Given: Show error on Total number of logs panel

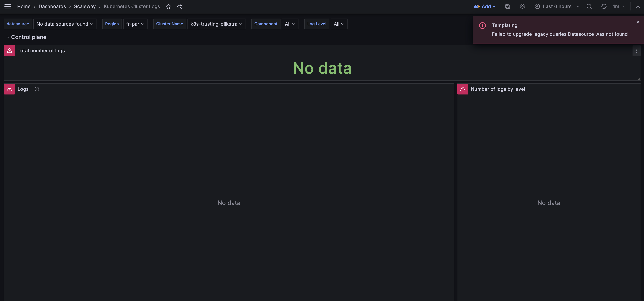Looking at the screenshot, I should click(9, 51).
